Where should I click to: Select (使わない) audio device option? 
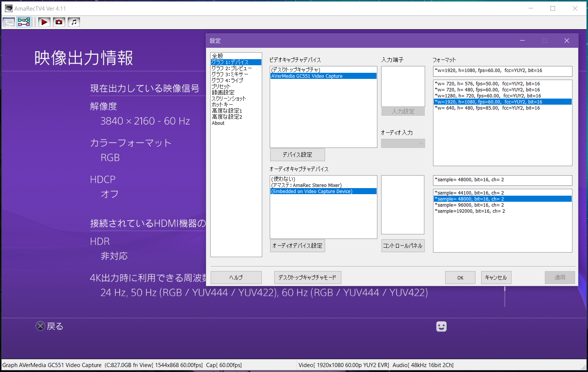tap(324, 179)
